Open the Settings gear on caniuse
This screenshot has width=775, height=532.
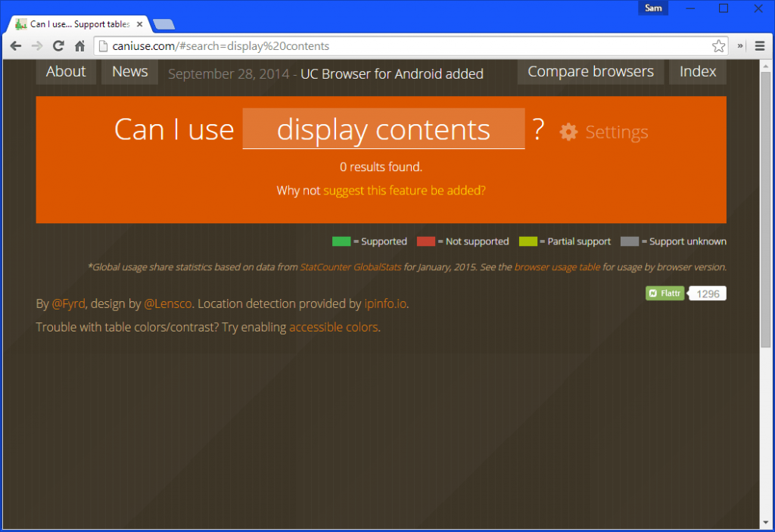(568, 131)
